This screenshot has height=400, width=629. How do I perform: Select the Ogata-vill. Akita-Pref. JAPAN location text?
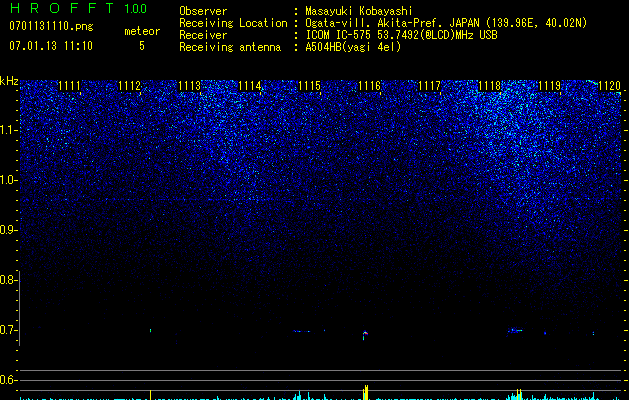click(446, 23)
